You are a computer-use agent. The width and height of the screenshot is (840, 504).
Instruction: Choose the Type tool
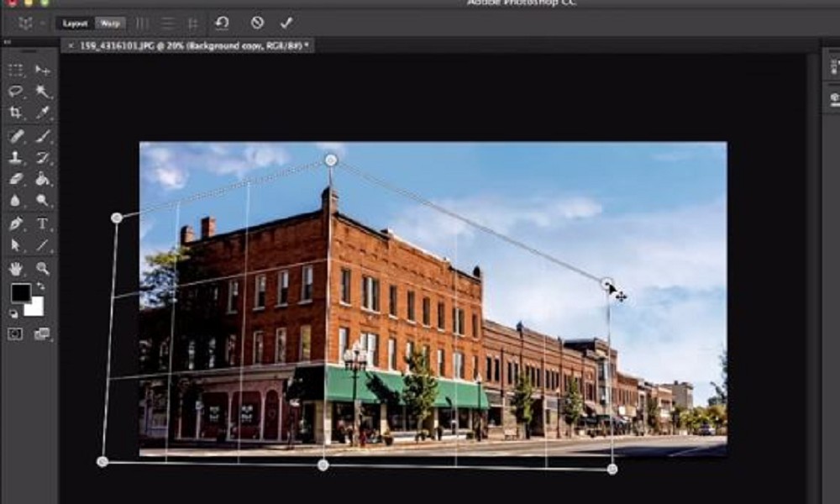pyautogui.click(x=43, y=223)
